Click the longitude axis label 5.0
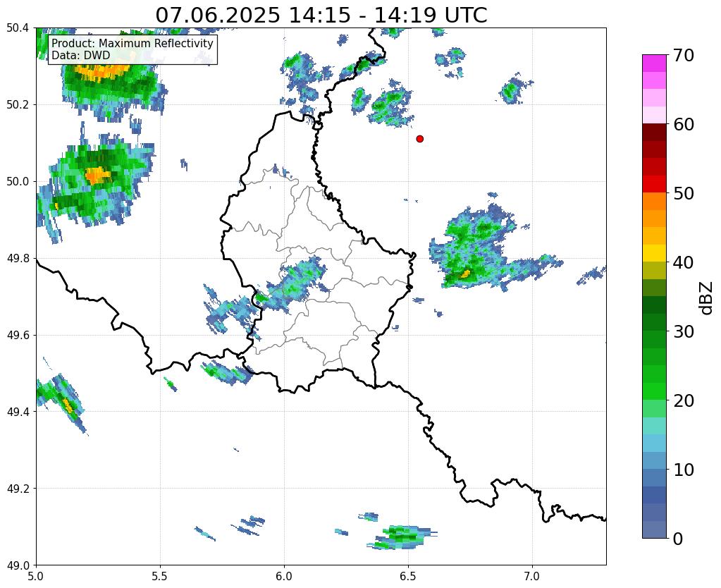 coord(36,576)
